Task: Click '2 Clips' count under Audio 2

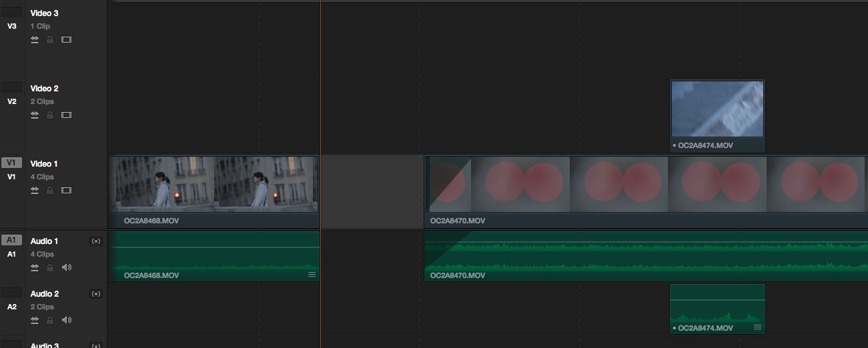Action: point(42,307)
